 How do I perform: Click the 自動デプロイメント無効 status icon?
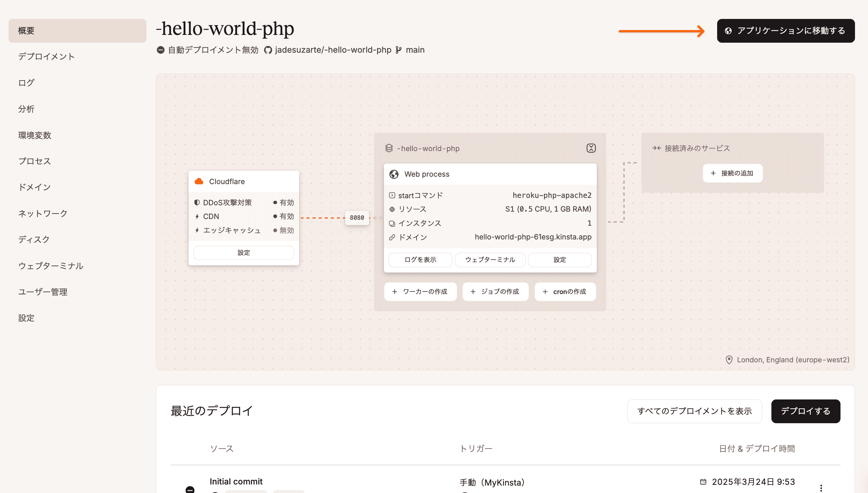pos(161,50)
